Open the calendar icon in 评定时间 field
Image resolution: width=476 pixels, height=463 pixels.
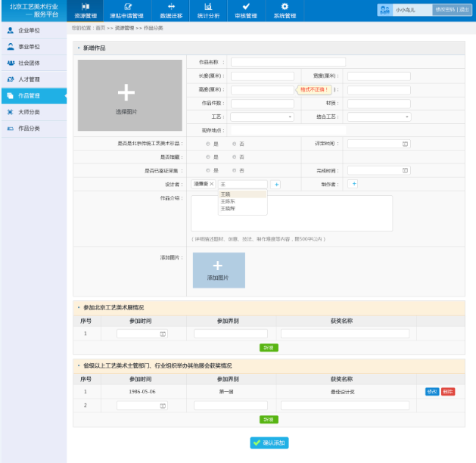point(405,144)
